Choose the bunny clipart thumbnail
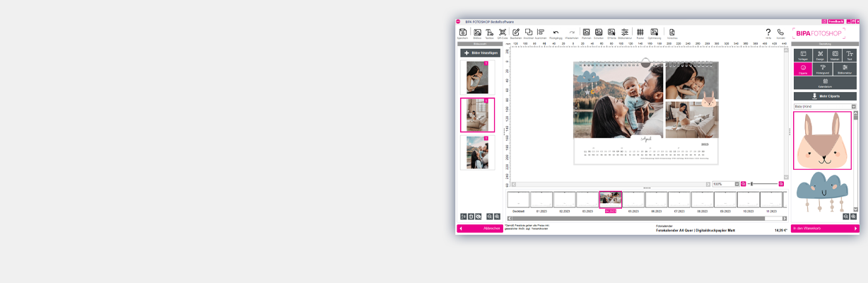 pyautogui.click(x=822, y=141)
